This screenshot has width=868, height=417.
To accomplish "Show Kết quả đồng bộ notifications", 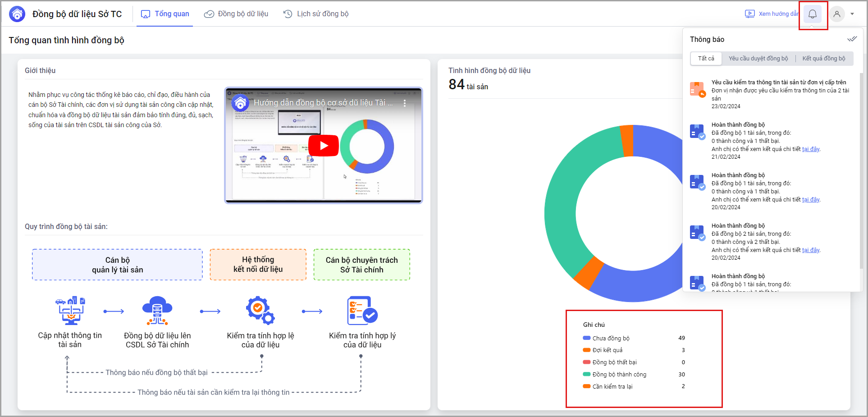I will (x=823, y=59).
